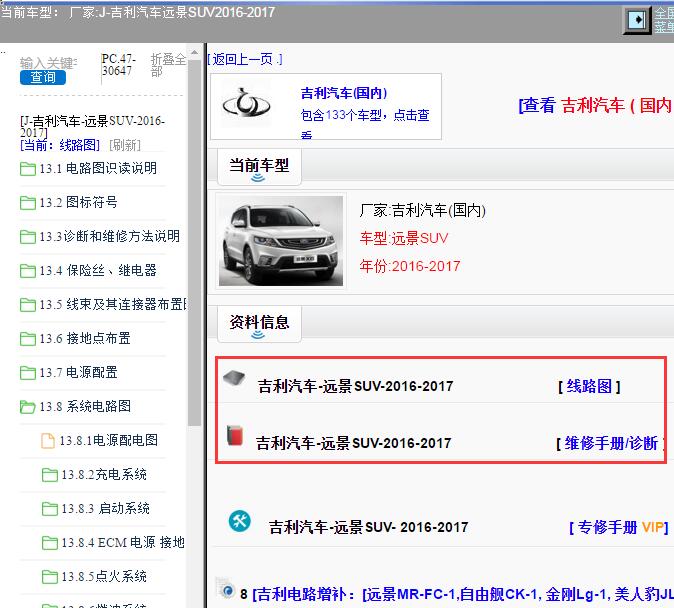Image resolution: width=674 pixels, height=608 pixels.
Task: Open the 专修手册 VIP link
Action: click(619, 527)
